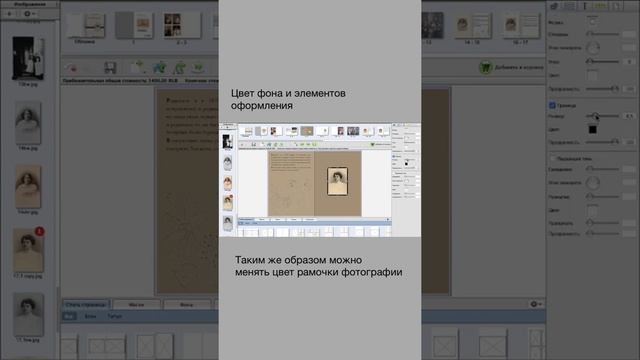Open gear menu in images panel header
The width and height of the screenshot is (640, 360).
coord(29,13)
